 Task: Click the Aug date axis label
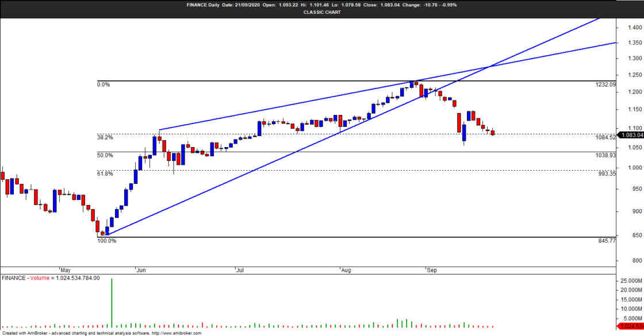pos(346,271)
